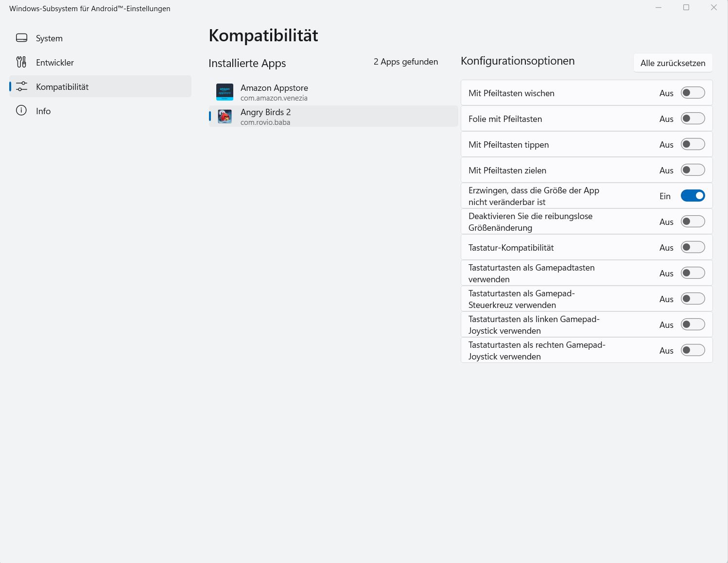This screenshot has height=563, width=728.
Task: Click the Kompatibilität sliders icon
Action: (21, 86)
